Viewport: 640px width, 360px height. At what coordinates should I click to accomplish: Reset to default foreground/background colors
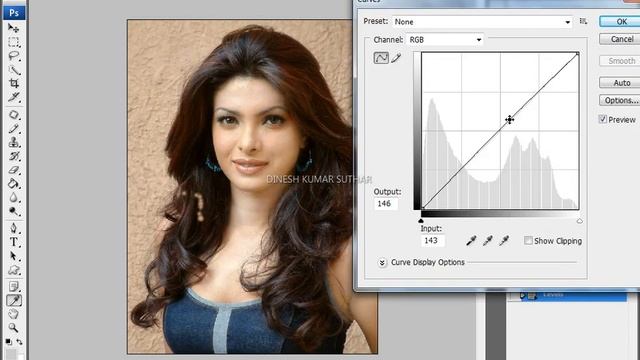pyautogui.click(x=9, y=342)
